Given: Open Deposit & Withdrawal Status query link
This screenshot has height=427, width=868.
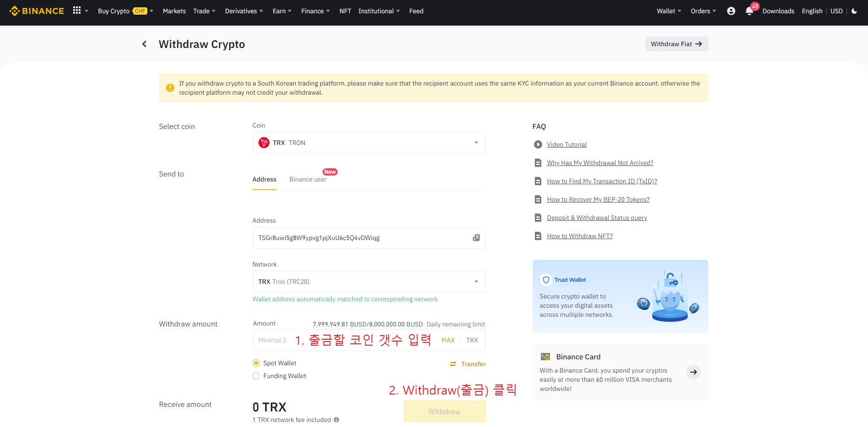Looking at the screenshot, I should [597, 218].
